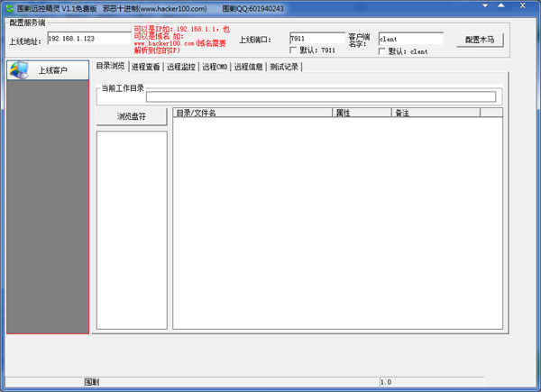The height and width of the screenshot is (392, 541).
Task: Open the 进程查看 tab
Action: (x=146, y=67)
